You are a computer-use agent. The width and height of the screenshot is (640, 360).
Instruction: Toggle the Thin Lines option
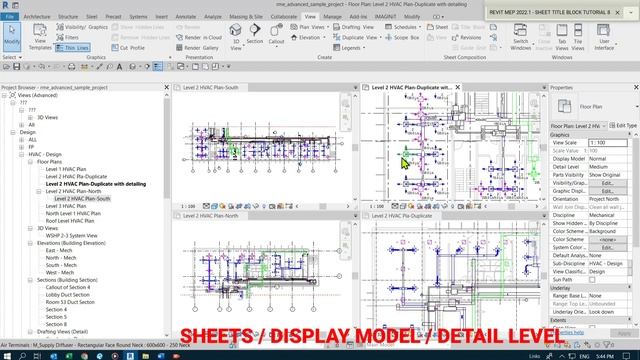coord(73,48)
